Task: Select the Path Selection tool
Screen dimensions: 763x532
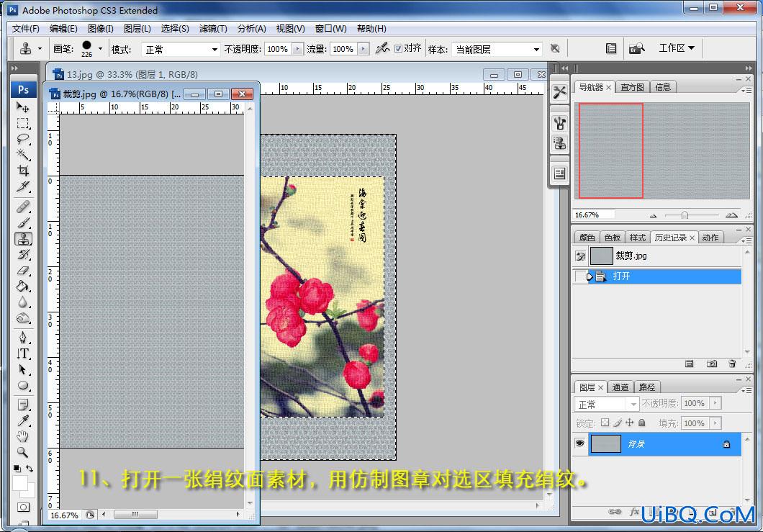Action: (23, 369)
